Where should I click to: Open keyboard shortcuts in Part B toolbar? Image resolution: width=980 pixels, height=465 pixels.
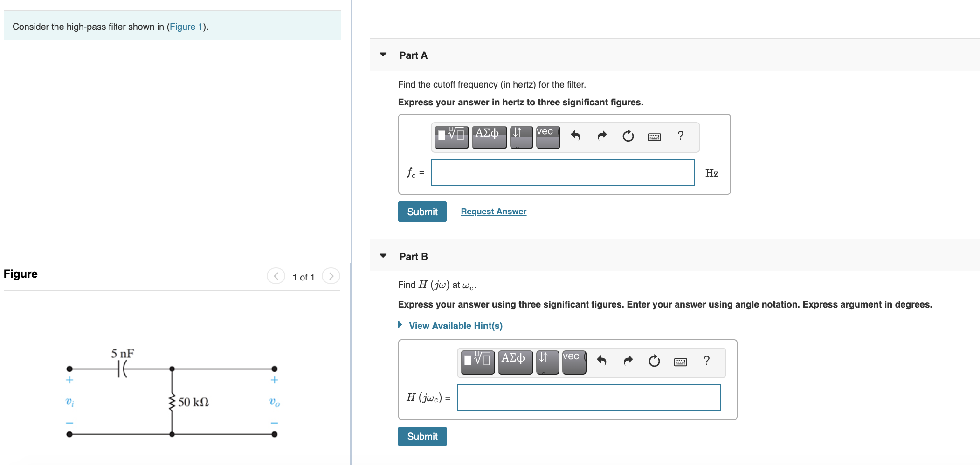[x=680, y=362]
